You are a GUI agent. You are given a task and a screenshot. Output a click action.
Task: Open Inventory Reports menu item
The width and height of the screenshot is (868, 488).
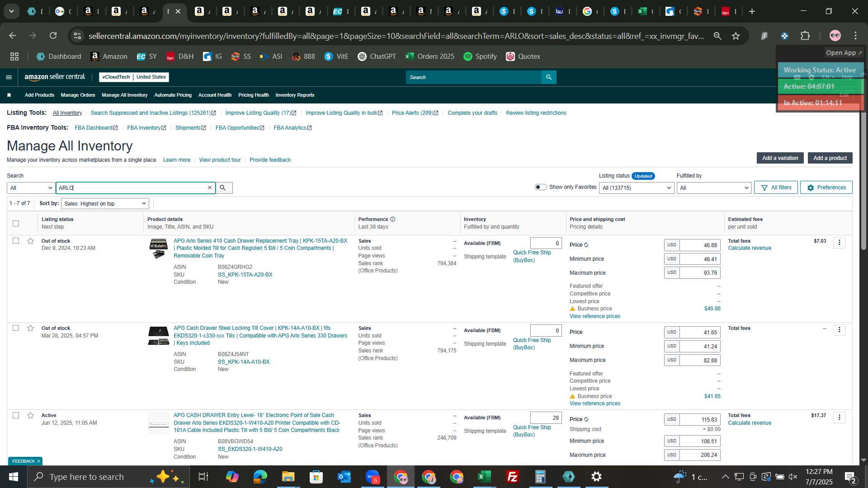[x=295, y=95]
